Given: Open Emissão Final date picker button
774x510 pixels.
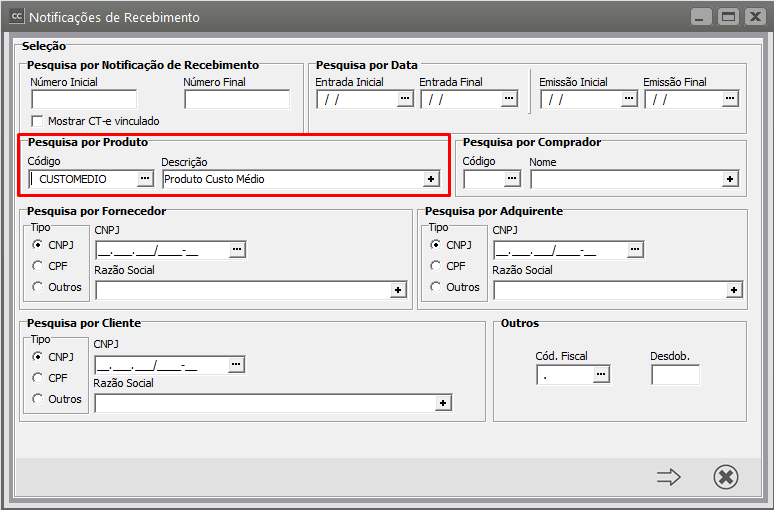Looking at the screenshot, I should pos(730,99).
